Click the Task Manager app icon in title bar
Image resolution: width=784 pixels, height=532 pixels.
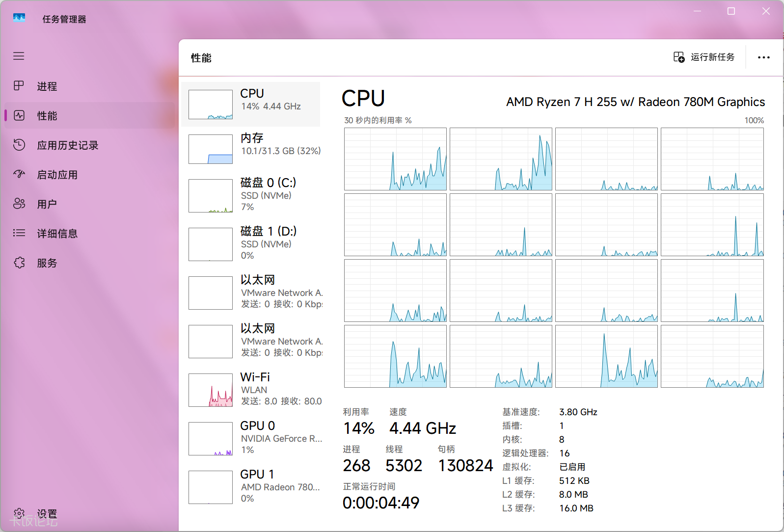coord(19,18)
